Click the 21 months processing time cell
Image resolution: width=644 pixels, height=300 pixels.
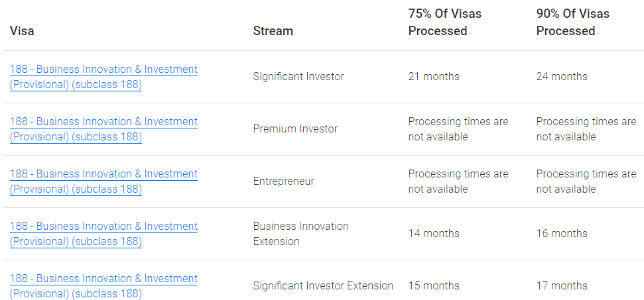tap(434, 77)
